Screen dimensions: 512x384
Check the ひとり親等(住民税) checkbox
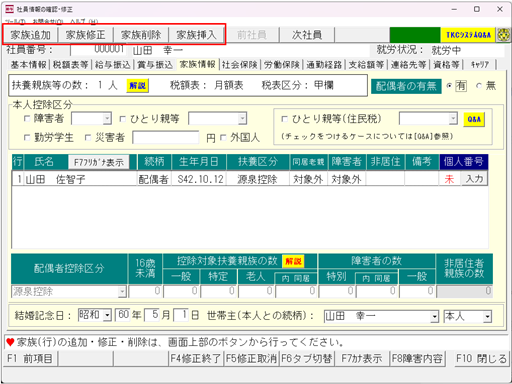click(284, 119)
